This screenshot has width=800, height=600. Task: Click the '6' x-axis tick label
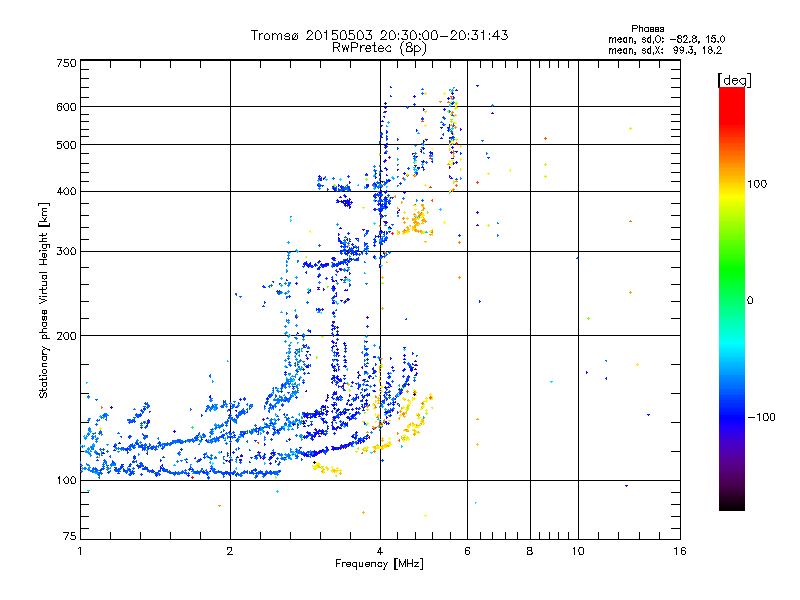[467, 551]
